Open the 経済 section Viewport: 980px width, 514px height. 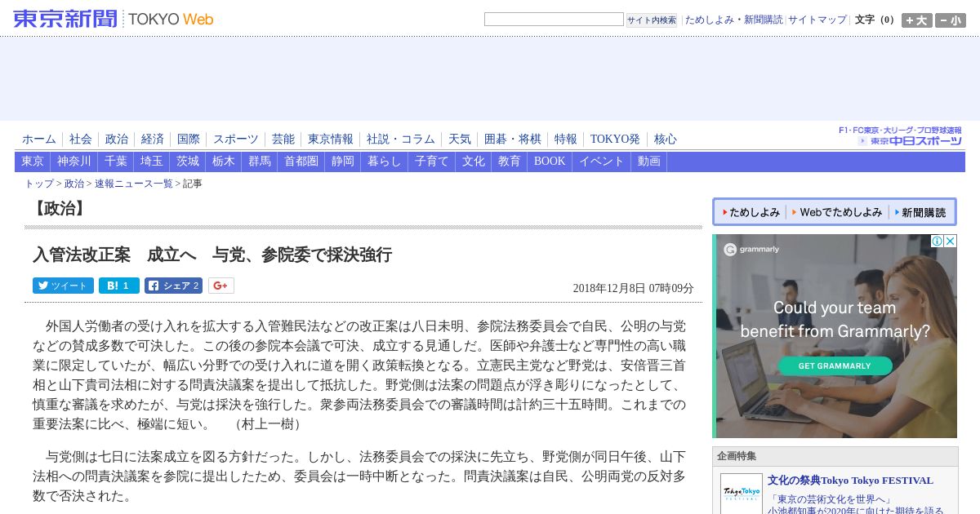click(x=153, y=140)
